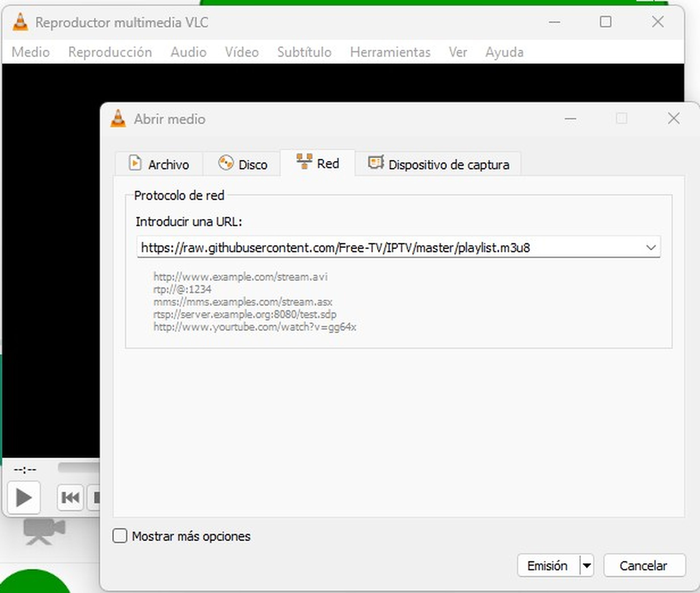Minimize the VLC main window
This screenshot has width=700, height=593.
coord(554,22)
